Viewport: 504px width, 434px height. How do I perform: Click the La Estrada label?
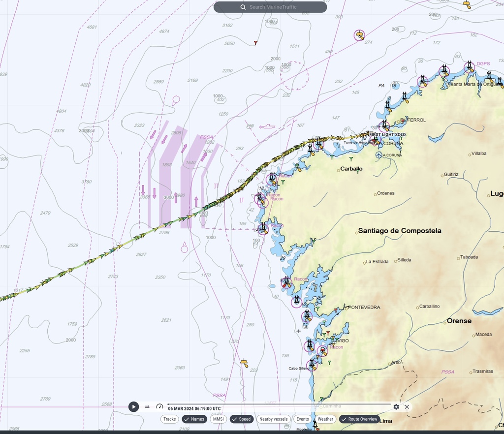point(377,262)
